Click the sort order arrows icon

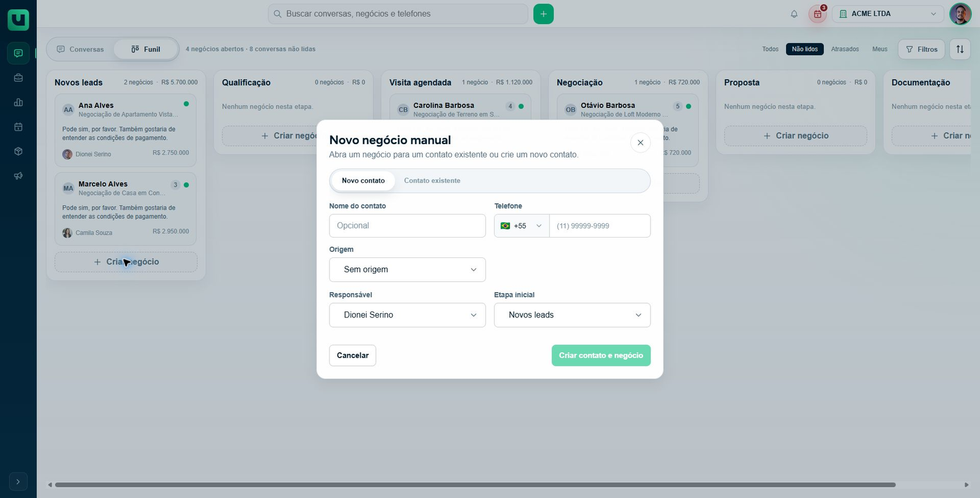coord(960,49)
